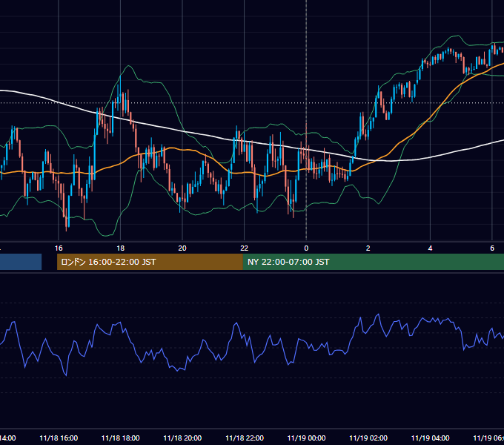Image resolution: width=504 pixels, height=445 pixels.
Task: Click the 11/19 02:00 timestamp label
Action: [368, 438]
